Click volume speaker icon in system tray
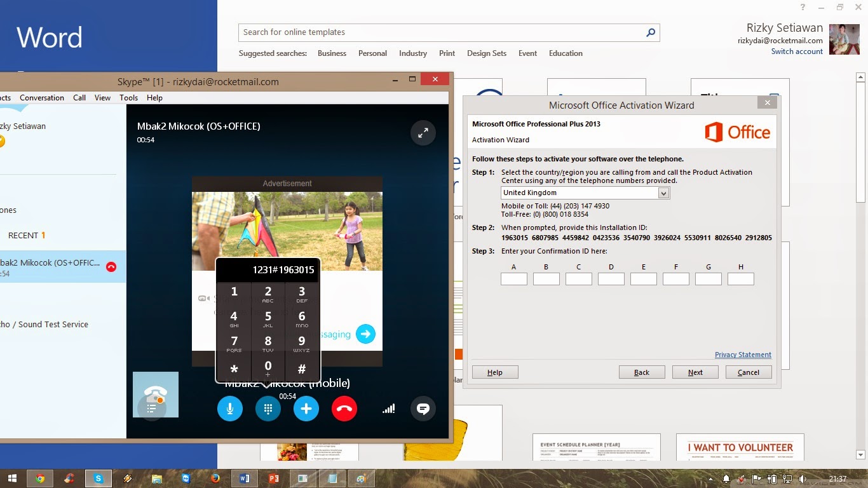 (803, 478)
